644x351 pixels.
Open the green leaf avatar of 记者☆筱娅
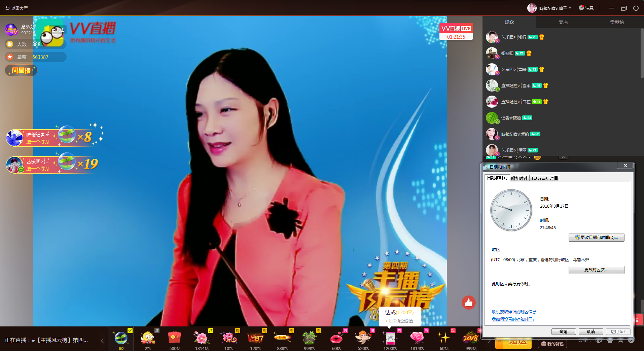[x=492, y=118]
